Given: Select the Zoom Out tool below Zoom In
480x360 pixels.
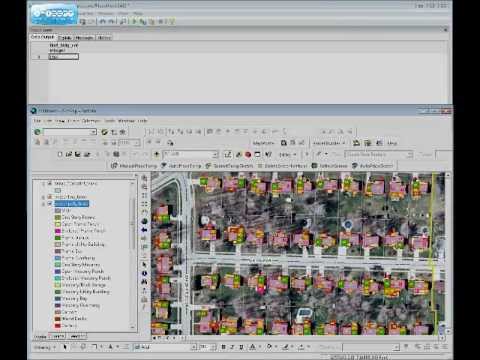Looking at the screenshot, I should [x=144, y=187].
